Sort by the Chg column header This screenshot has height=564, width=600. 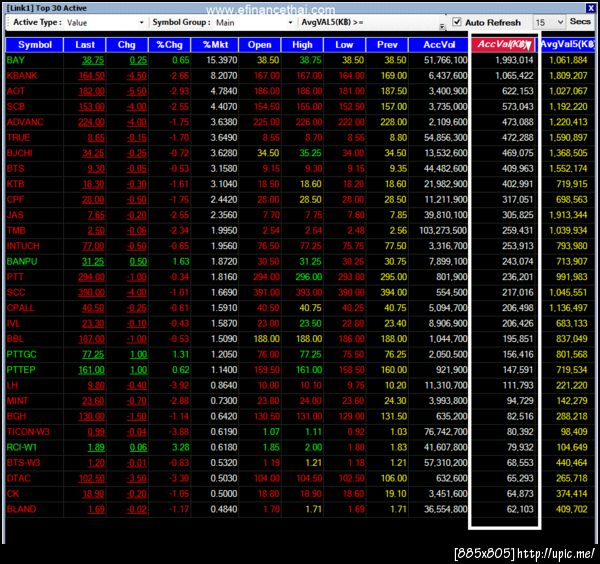127,45
